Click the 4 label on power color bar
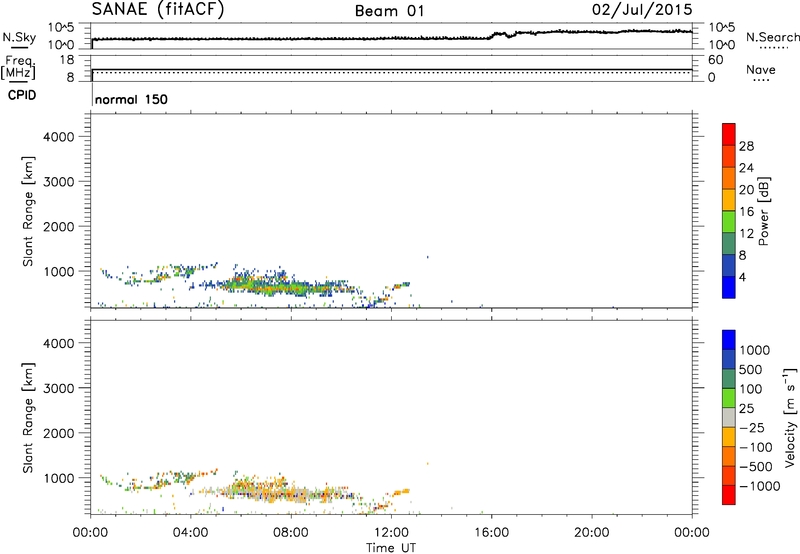800x554 pixels. [x=743, y=277]
